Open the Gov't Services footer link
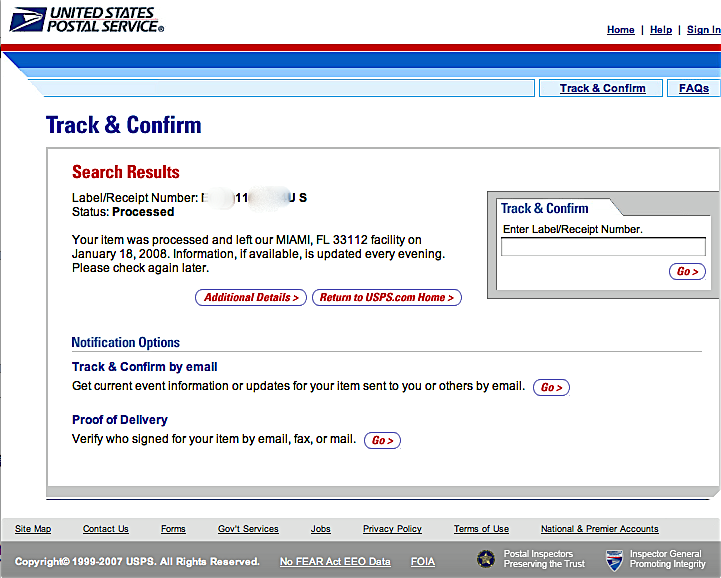 [x=248, y=529]
